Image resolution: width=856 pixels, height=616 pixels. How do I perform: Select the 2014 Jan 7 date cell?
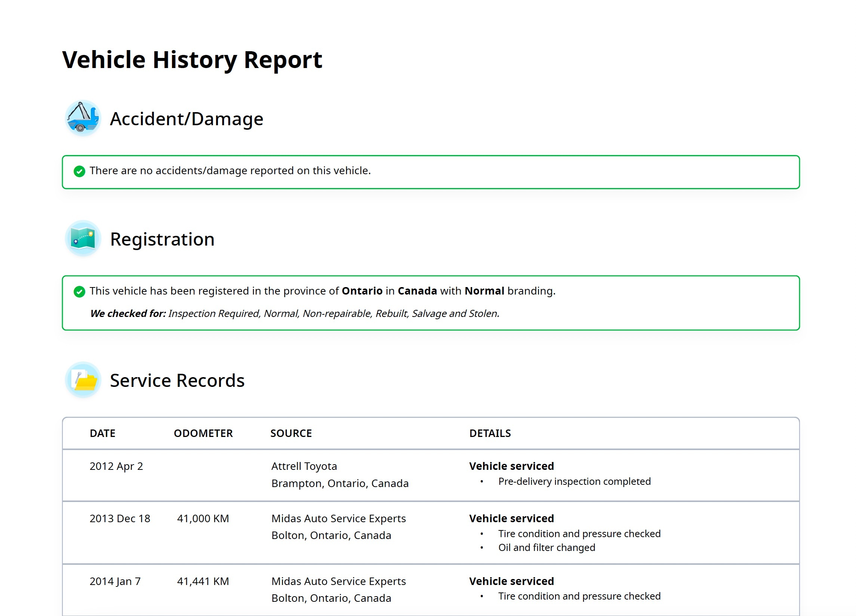[115, 581]
